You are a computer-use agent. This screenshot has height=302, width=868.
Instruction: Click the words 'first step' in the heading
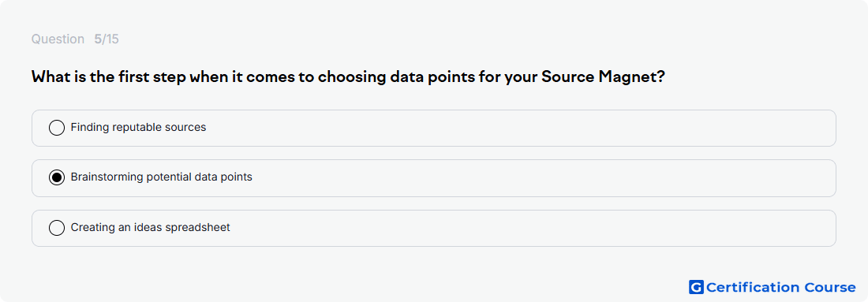point(152,77)
